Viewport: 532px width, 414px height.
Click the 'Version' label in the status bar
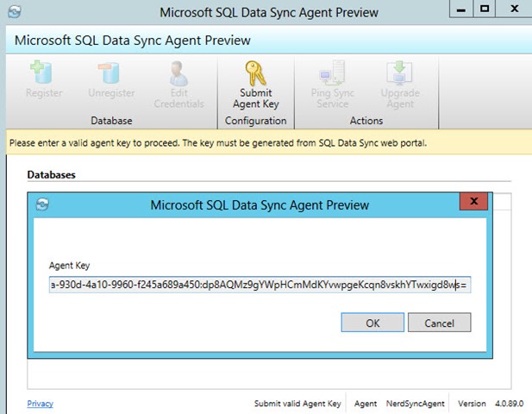point(472,404)
